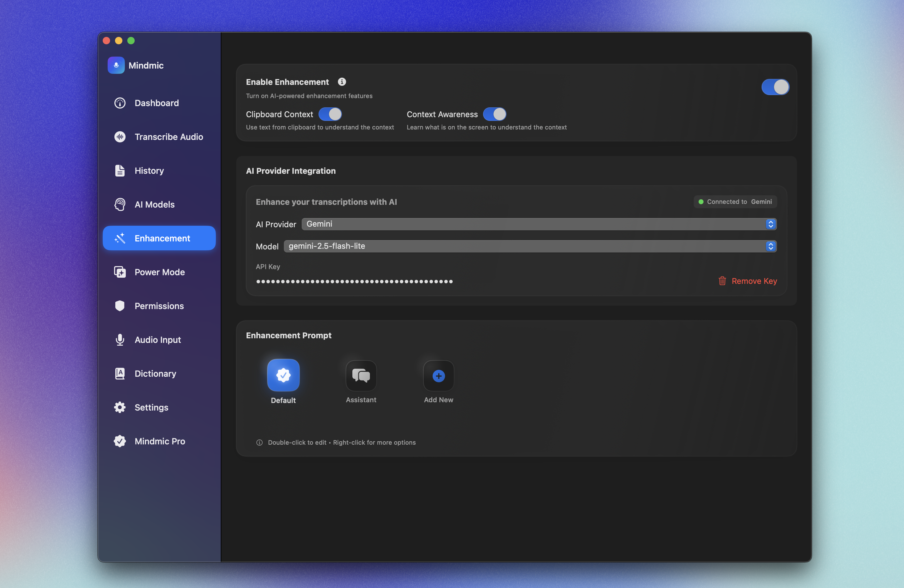Click the Transcribe Audio waveform icon
Viewport: 904px width, 588px height.
tap(120, 137)
